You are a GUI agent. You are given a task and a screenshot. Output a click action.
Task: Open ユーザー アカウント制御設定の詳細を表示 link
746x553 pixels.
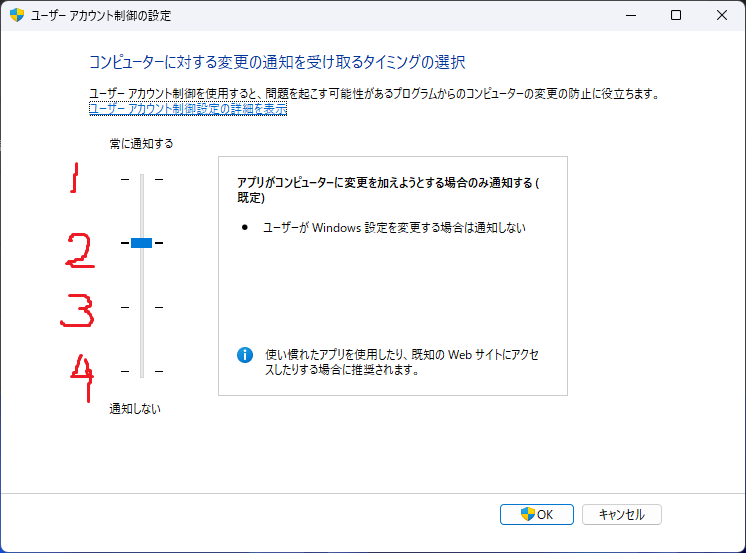pyautogui.click(x=188, y=109)
